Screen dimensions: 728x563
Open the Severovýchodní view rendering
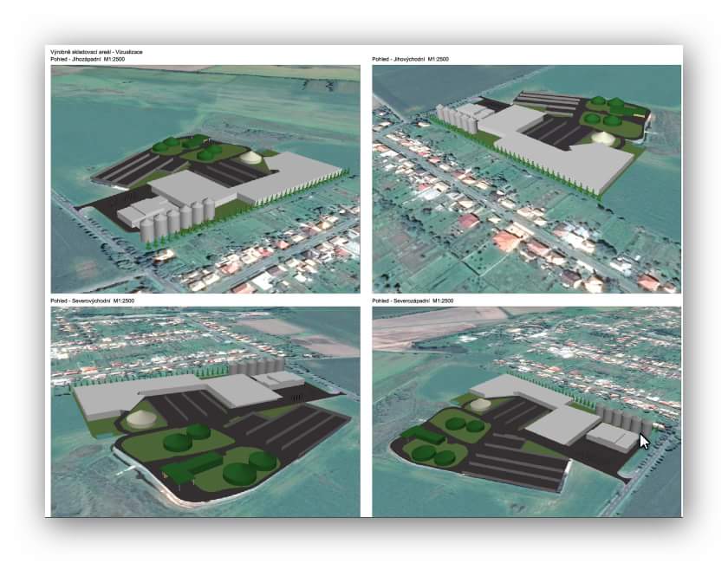[x=205, y=411]
